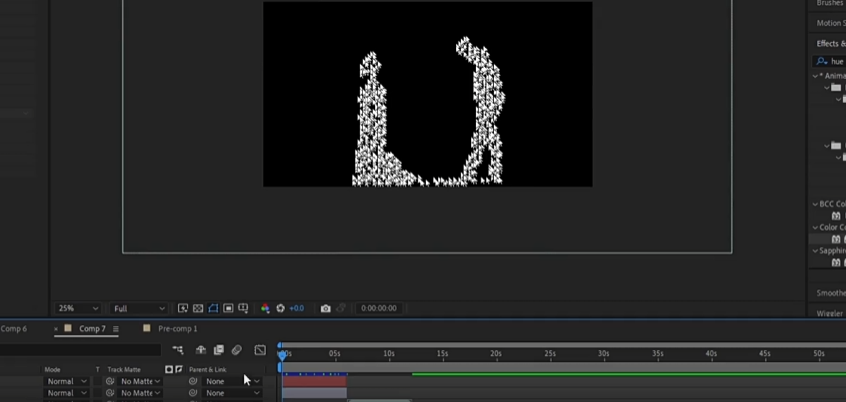The height and width of the screenshot is (402, 846).
Task: Click the Reset Exposure icon
Action: coord(280,309)
